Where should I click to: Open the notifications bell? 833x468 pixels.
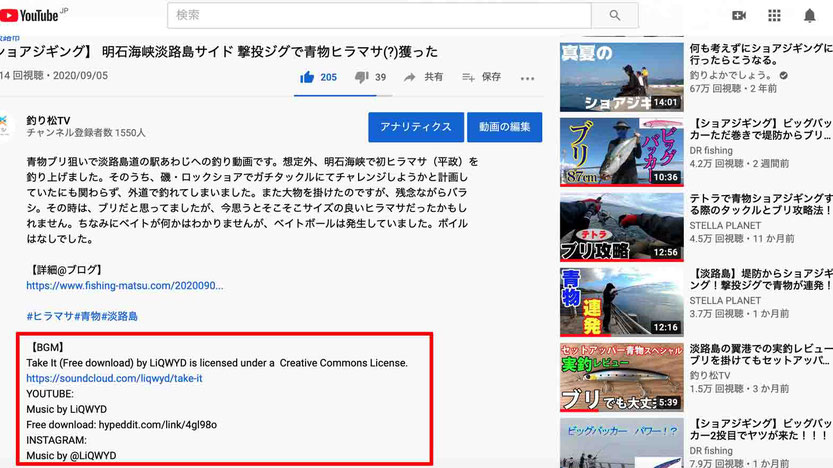point(810,15)
